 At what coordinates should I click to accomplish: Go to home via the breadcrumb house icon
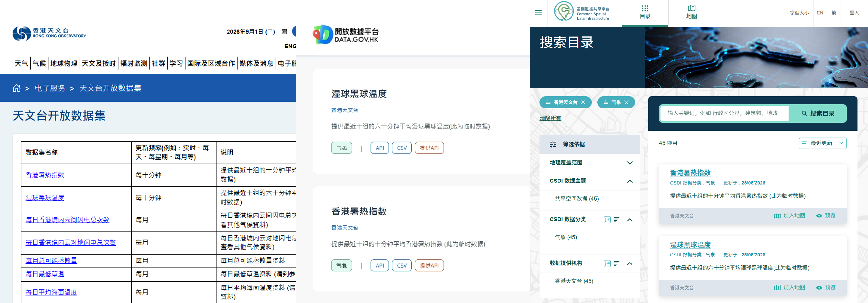[17, 88]
